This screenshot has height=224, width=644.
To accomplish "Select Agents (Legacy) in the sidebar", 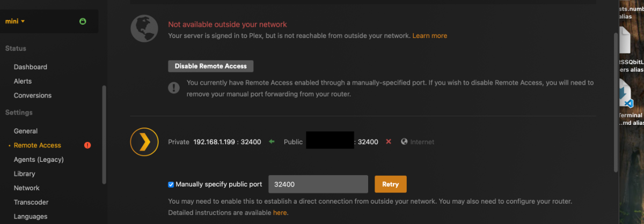I will coord(39,160).
